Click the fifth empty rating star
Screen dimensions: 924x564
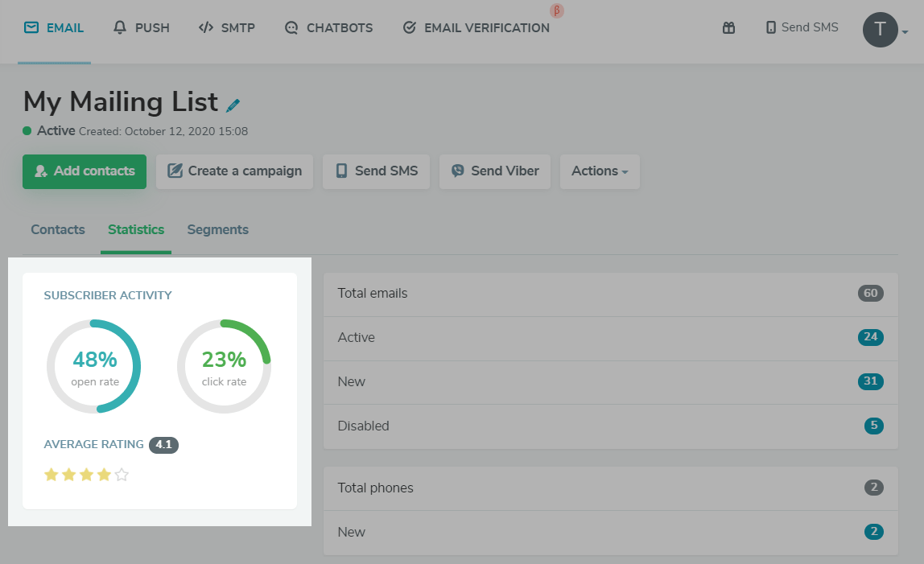point(122,475)
